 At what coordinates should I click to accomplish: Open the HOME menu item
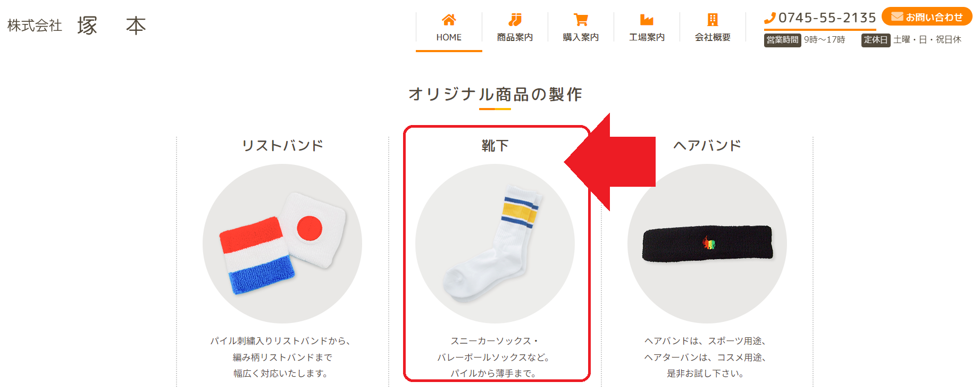point(449,37)
